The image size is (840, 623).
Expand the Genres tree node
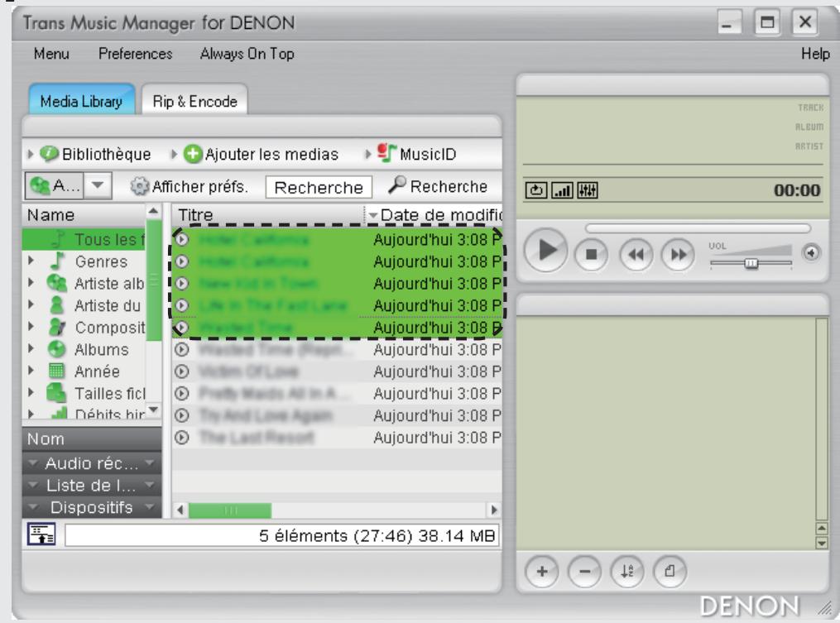(31, 261)
